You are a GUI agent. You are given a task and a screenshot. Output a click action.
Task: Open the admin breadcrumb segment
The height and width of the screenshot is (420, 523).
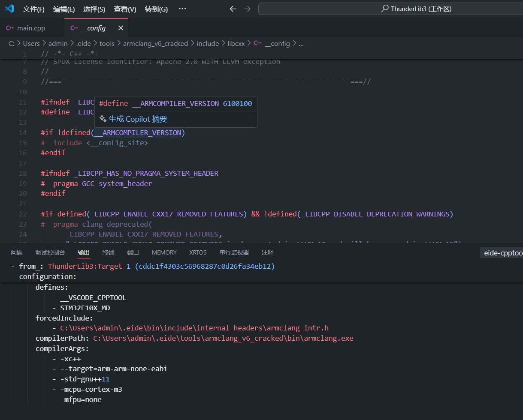(x=58, y=43)
